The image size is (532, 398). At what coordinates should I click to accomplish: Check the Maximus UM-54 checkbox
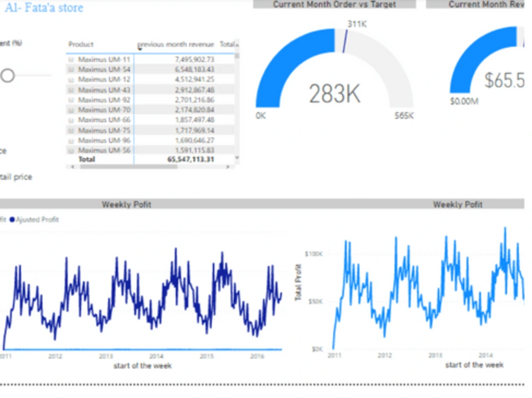click(71, 69)
